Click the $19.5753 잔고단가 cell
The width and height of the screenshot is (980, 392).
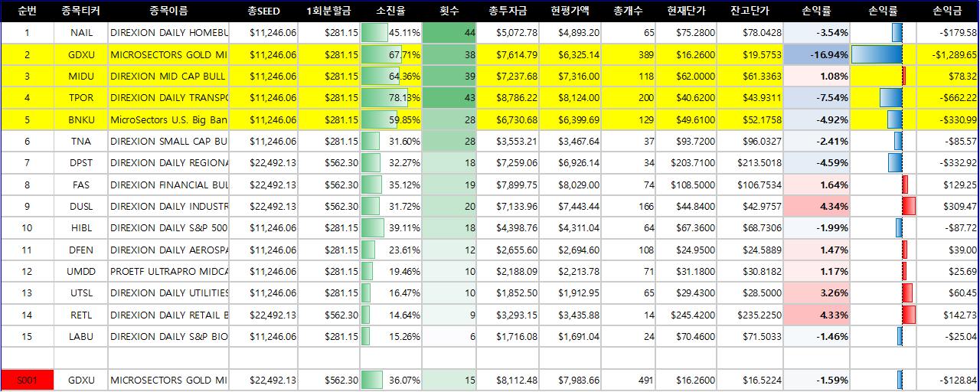tap(750, 55)
